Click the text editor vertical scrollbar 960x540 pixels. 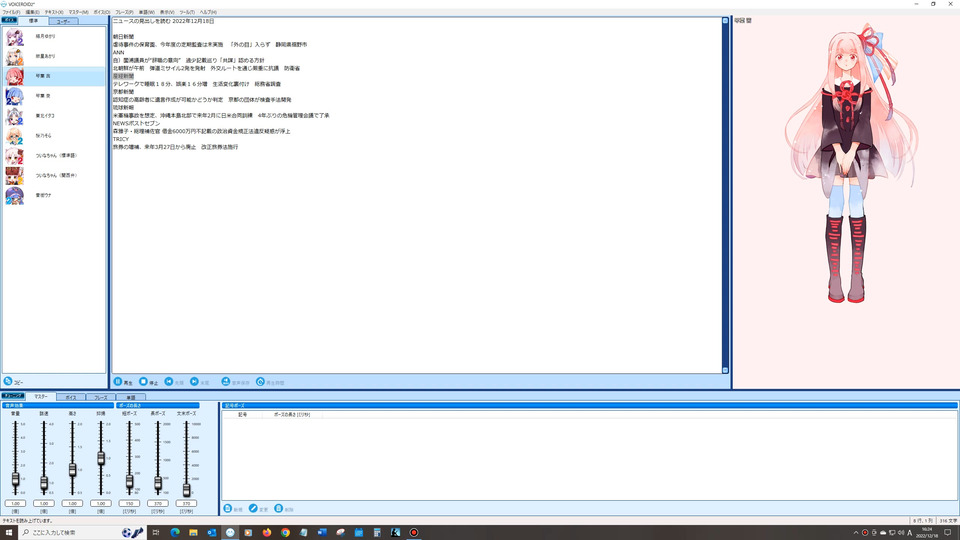[726, 195]
